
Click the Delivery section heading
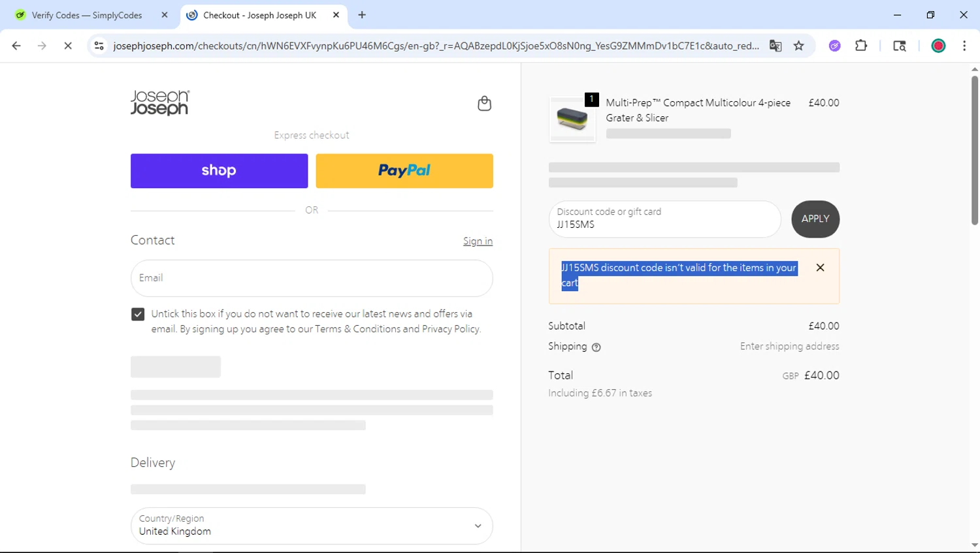153,463
